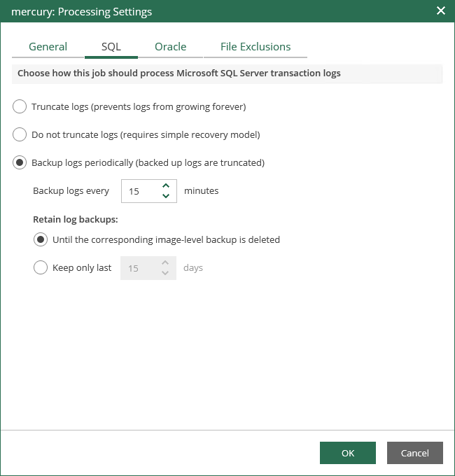Confirm settings with OK button
Viewport: 455px width, 476px height.
(348, 453)
